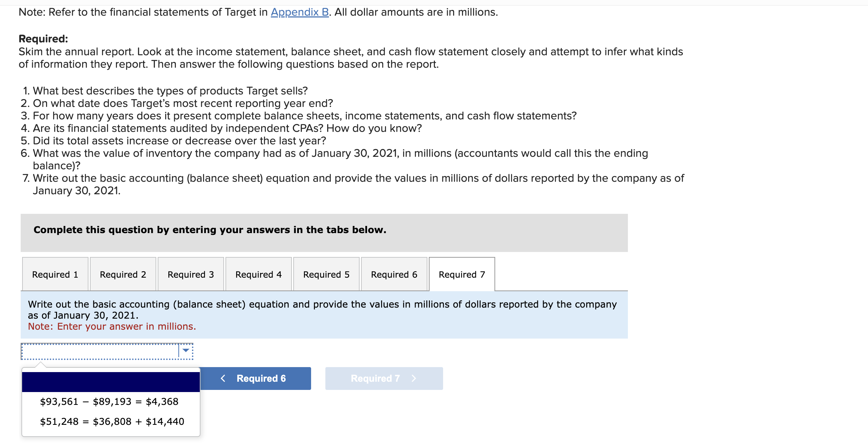Click the disabled Required 7 button
The width and height of the screenshot is (868, 448).
coord(384,378)
